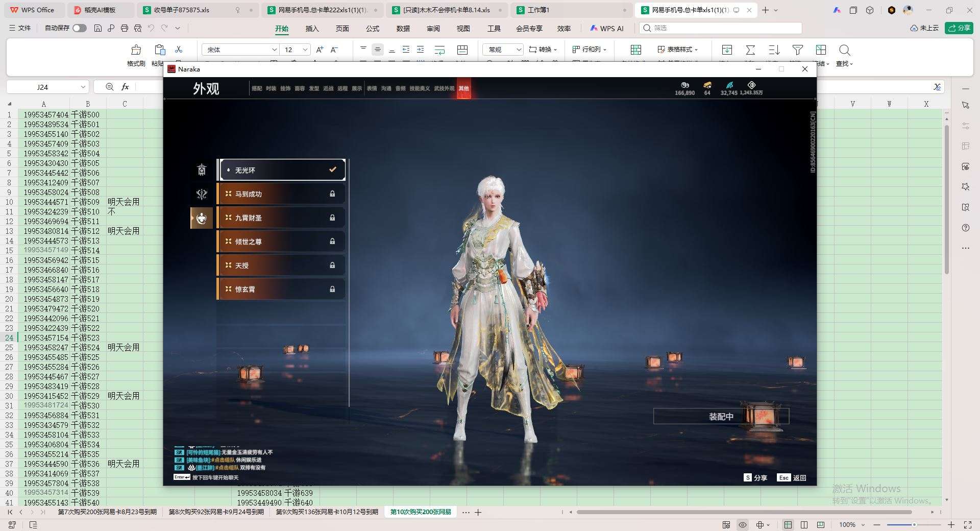Click the Filter funnel icon in WPS ribbon
This screenshot has width=980, height=531.
coord(797,50)
